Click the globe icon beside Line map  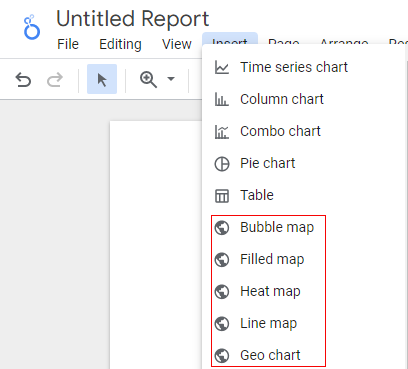tap(222, 324)
